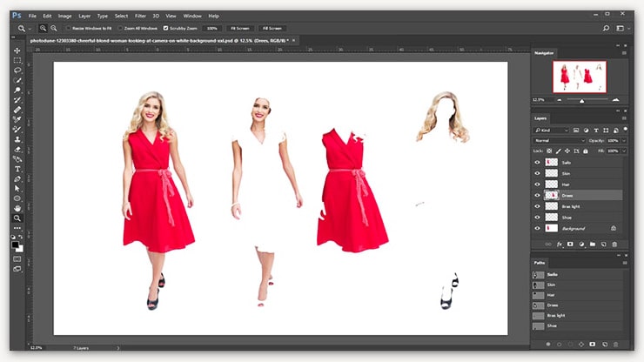
Task: Click the Navigator zoom slider
Action: click(x=582, y=99)
